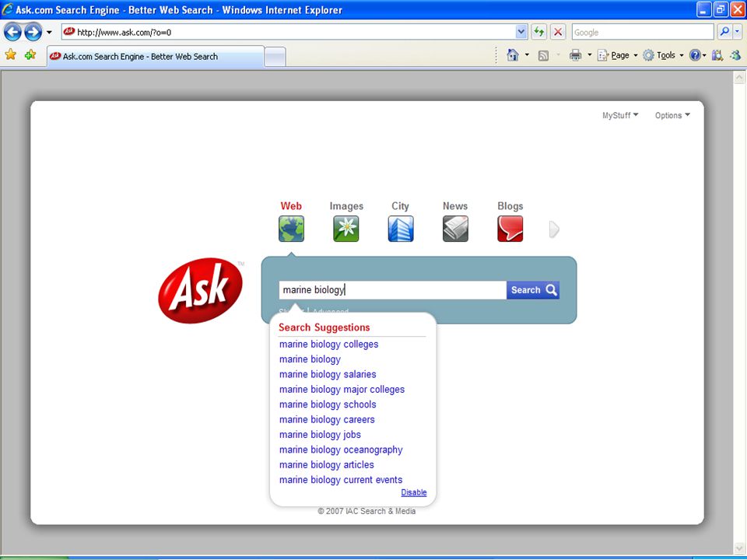Viewport: 747px width, 560px height.
Task: Click the Stop loading X icon
Action: click(x=558, y=33)
